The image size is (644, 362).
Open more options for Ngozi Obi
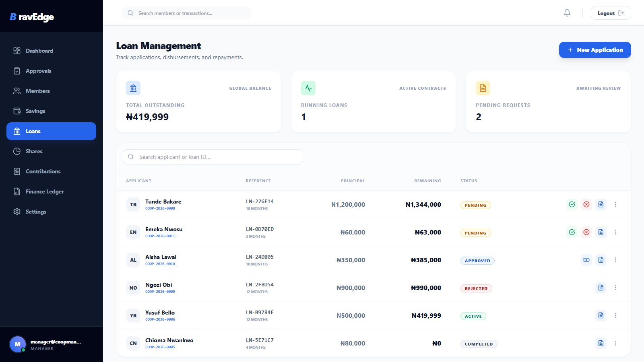tap(615, 288)
